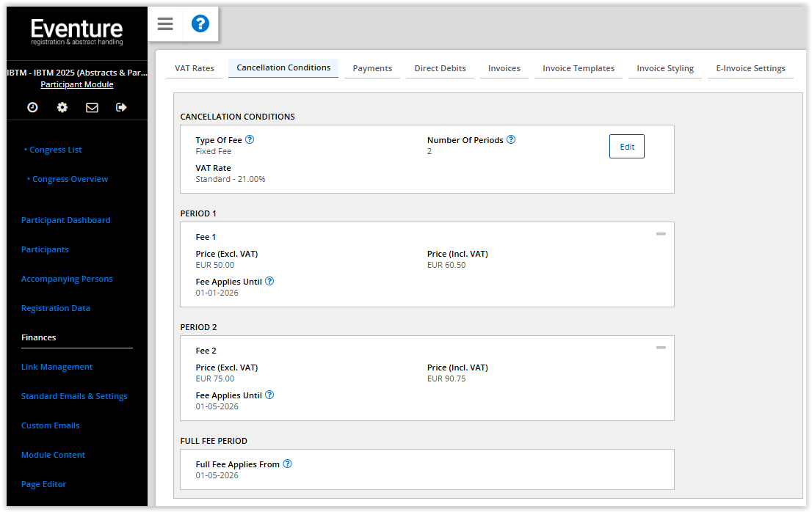Viewport: 812px width, 512px height.
Task: Go to the E-Invoice Settings tab
Action: (x=750, y=68)
